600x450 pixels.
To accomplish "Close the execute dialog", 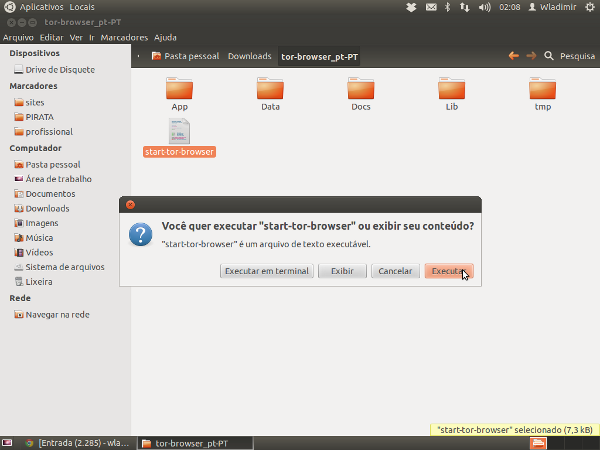I will pos(130,204).
